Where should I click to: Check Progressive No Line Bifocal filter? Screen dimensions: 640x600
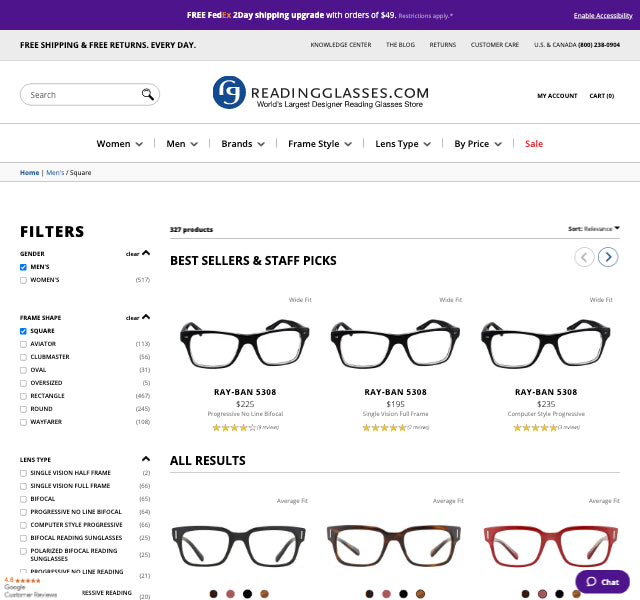click(23, 512)
